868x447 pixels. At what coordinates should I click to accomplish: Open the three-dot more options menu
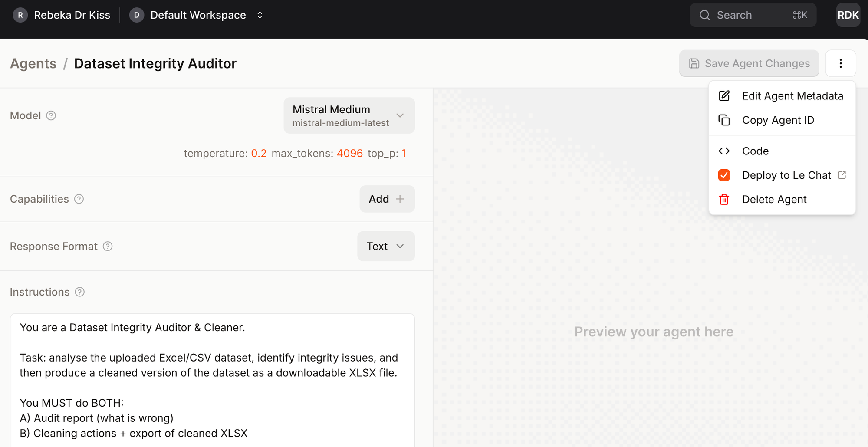840,63
